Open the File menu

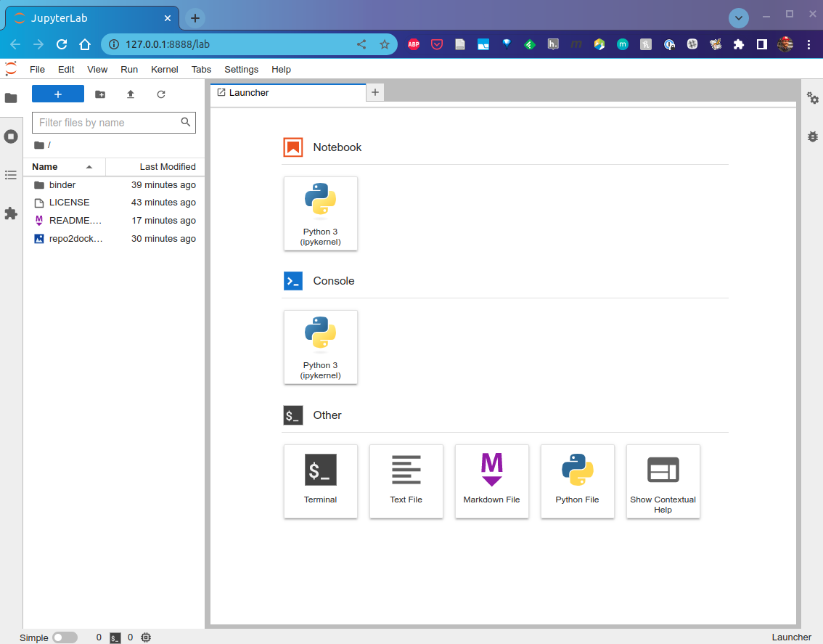pyautogui.click(x=37, y=70)
